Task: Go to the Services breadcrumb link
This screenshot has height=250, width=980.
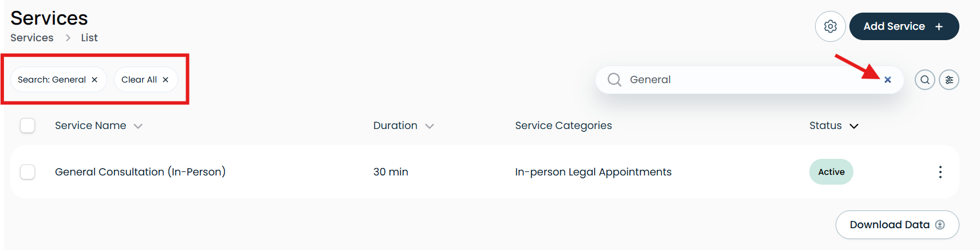Action: (x=32, y=38)
